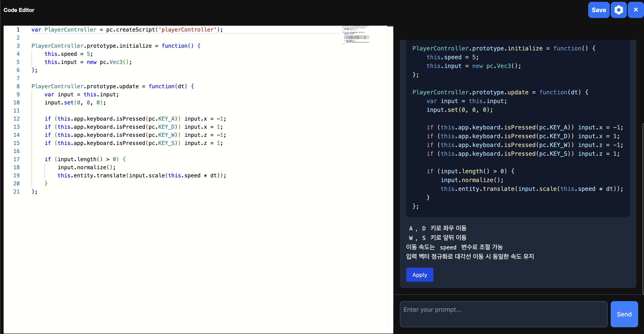Viewport: 644px width, 334px height.
Task: Focus the 'Enter your prompt...' field
Action: [504, 314]
